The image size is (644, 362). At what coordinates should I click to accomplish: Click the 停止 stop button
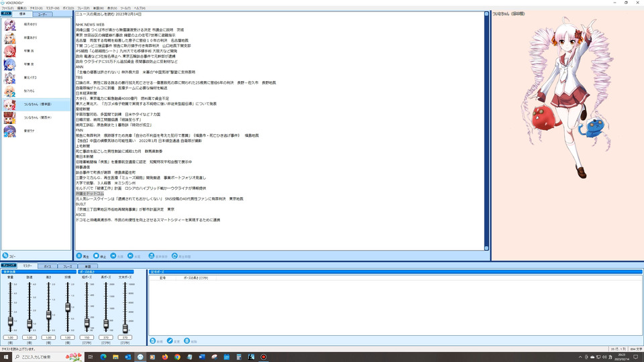(96, 255)
